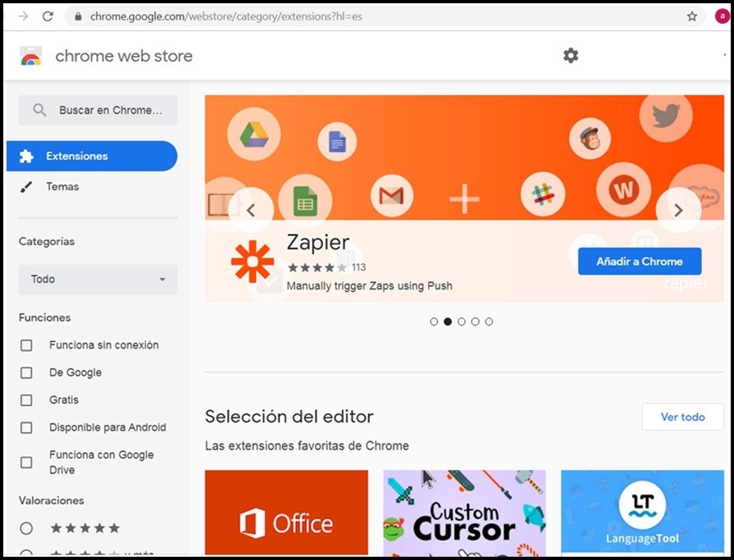Go to previous banner slide

pos(251,210)
